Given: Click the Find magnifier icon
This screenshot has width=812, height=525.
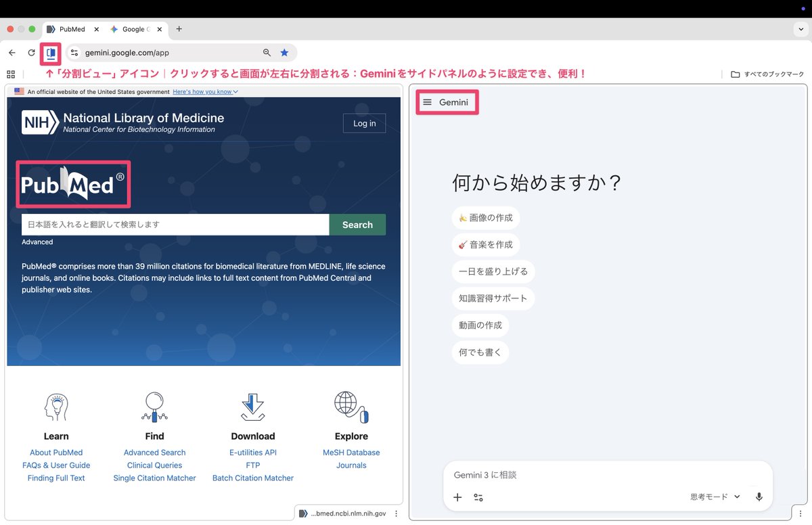Looking at the screenshot, I should point(154,407).
